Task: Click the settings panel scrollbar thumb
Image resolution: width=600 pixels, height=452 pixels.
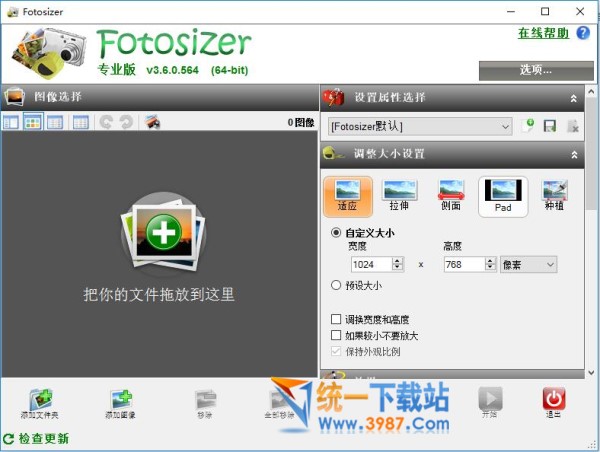Action: (x=591, y=154)
